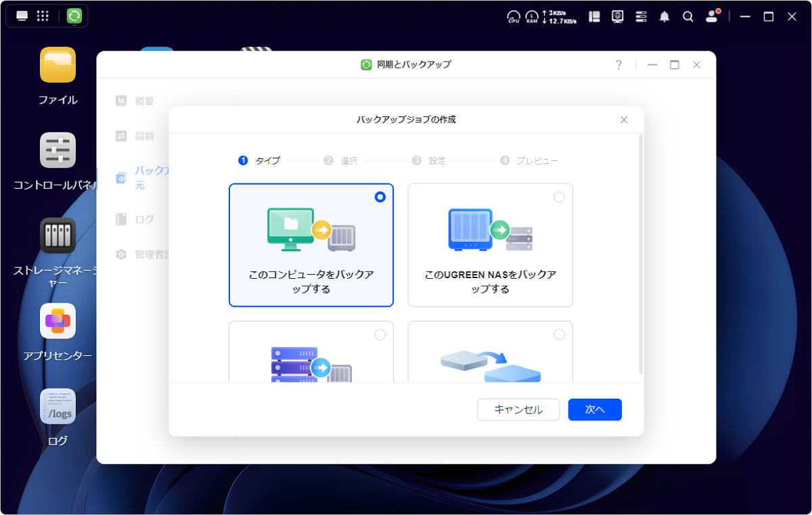This screenshot has height=515, width=812.
Task: Click the 次へ button
Action: tap(595, 409)
